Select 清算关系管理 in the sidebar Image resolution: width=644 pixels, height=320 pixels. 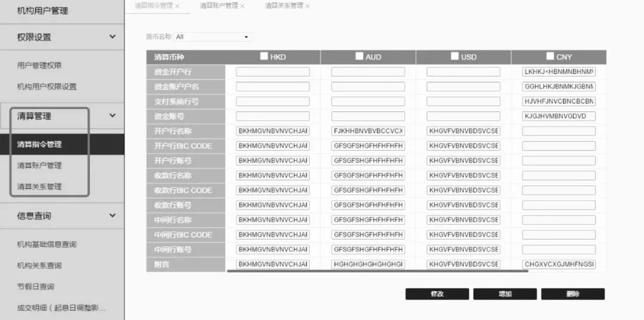[x=39, y=187]
